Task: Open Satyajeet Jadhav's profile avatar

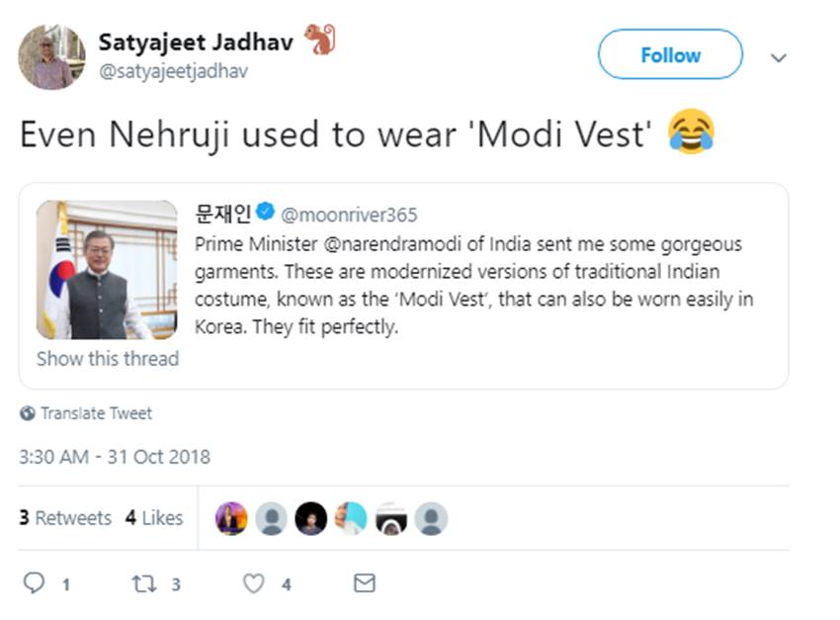Action: coord(51,56)
